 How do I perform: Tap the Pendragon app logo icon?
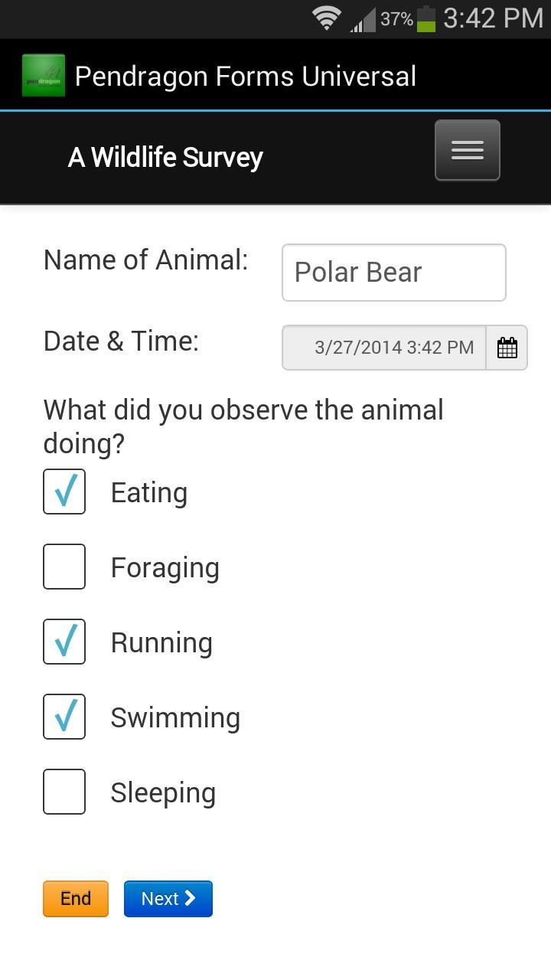point(44,76)
